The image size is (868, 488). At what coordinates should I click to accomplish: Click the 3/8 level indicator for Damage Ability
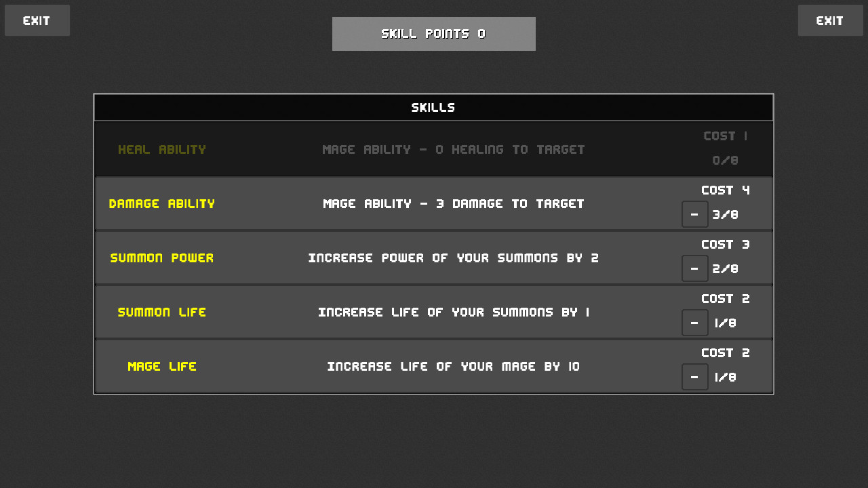(725, 215)
